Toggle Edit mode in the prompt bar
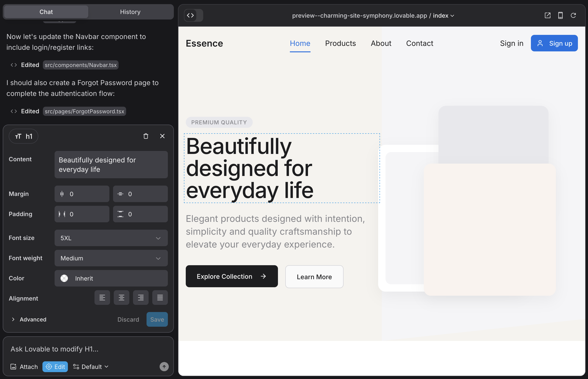588x379 pixels. [x=55, y=366]
